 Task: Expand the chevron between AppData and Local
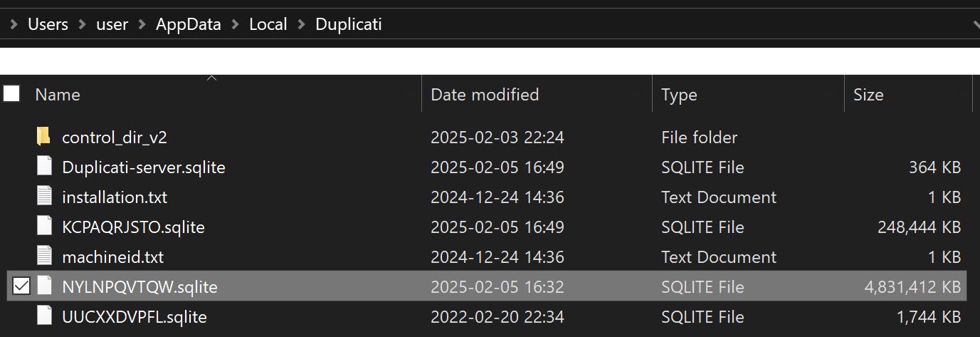pos(235,24)
